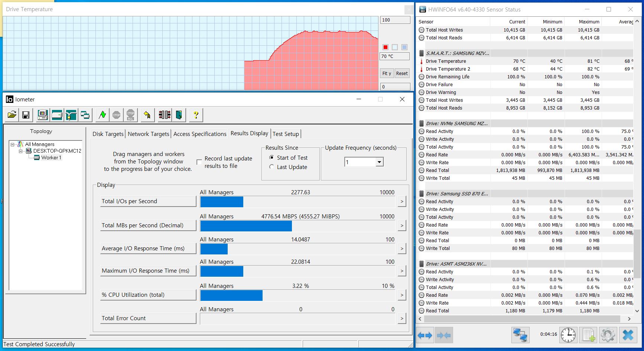Collapse the DESKTOP-QPKMC12 tree node
The width and height of the screenshot is (644, 351).
click(21, 151)
